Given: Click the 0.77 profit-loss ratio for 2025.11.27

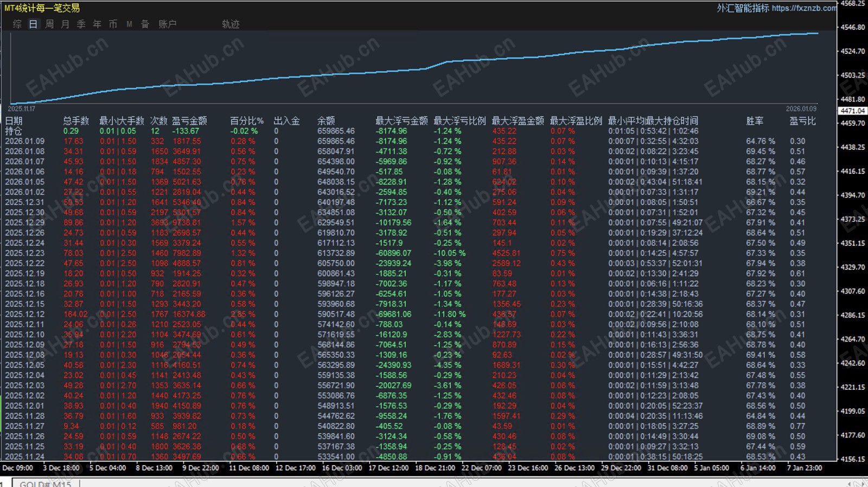Looking at the screenshot, I should (797, 426).
